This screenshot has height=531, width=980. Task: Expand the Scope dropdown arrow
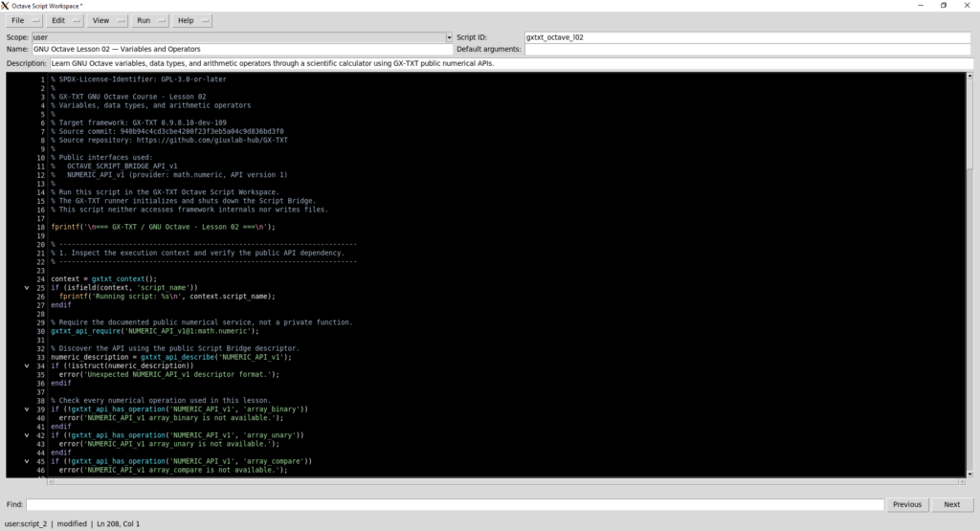(449, 37)
